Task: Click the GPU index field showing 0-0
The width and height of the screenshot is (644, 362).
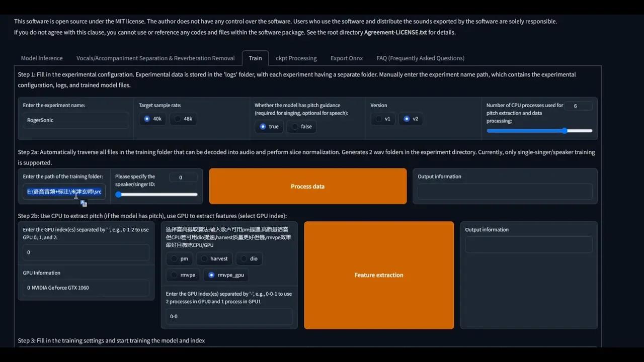Action: click(229, 316)
